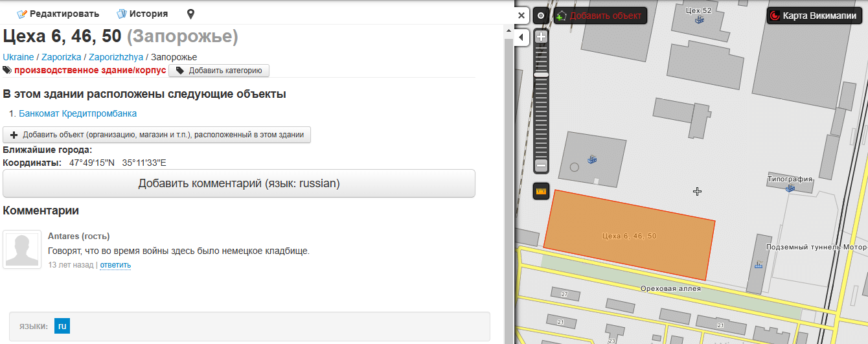
Task: Click the location pin icon
Action: [190, 14]
